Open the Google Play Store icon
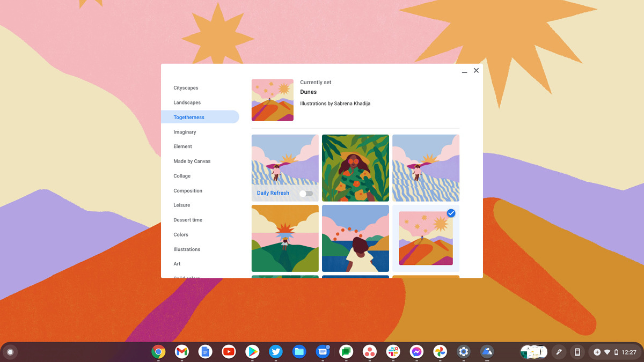This screenshot has width=644, height=362. point(252,352)
